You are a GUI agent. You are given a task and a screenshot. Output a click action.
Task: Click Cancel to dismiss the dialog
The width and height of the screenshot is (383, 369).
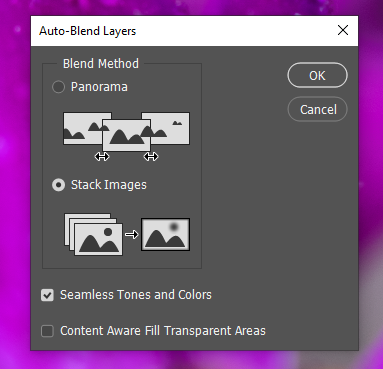tap(317, 109)
